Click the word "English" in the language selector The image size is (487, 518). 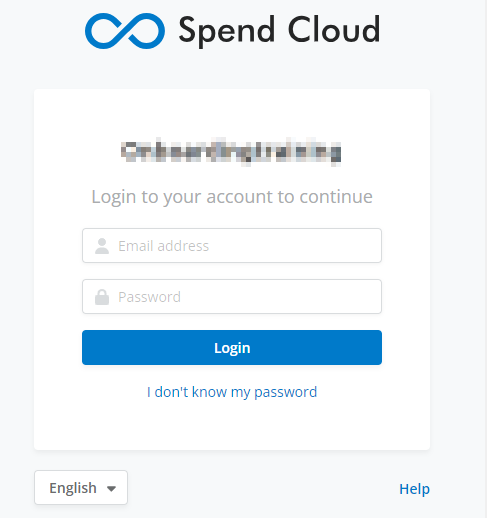(73, 488)
